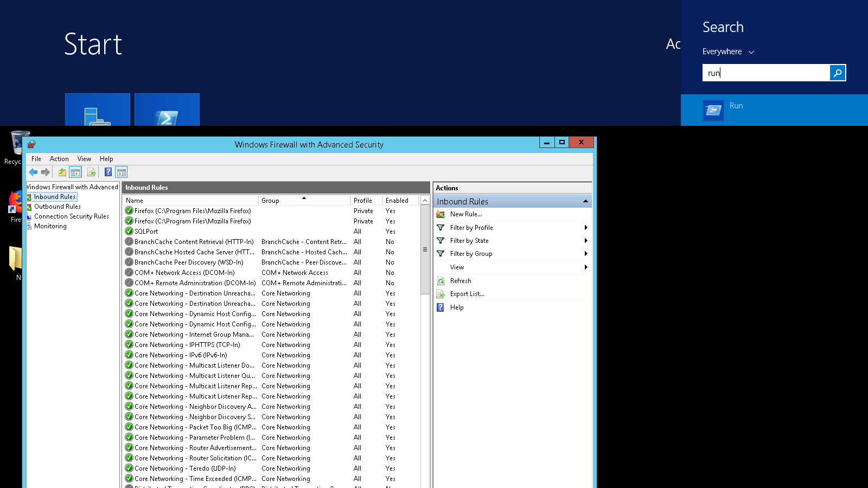
Task: Click the blue Help question mark icon
Action: click(x=108, y=172)
